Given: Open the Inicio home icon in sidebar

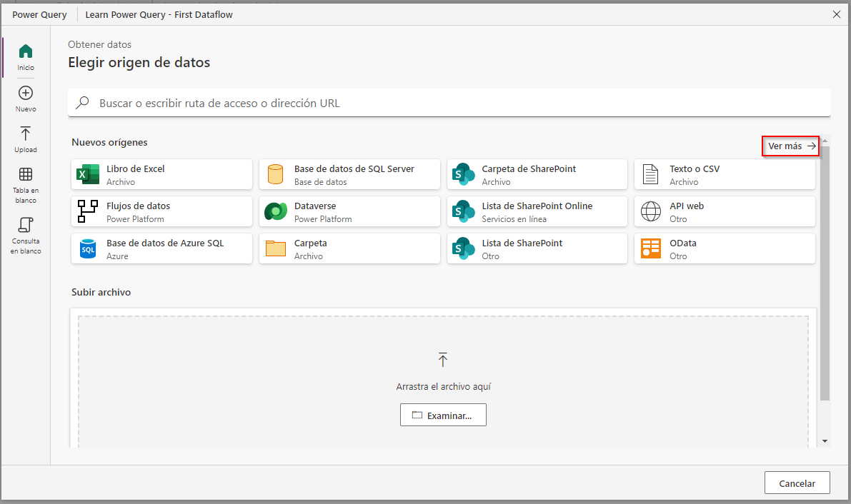Looking at the screenshot, I should [26, 51].
